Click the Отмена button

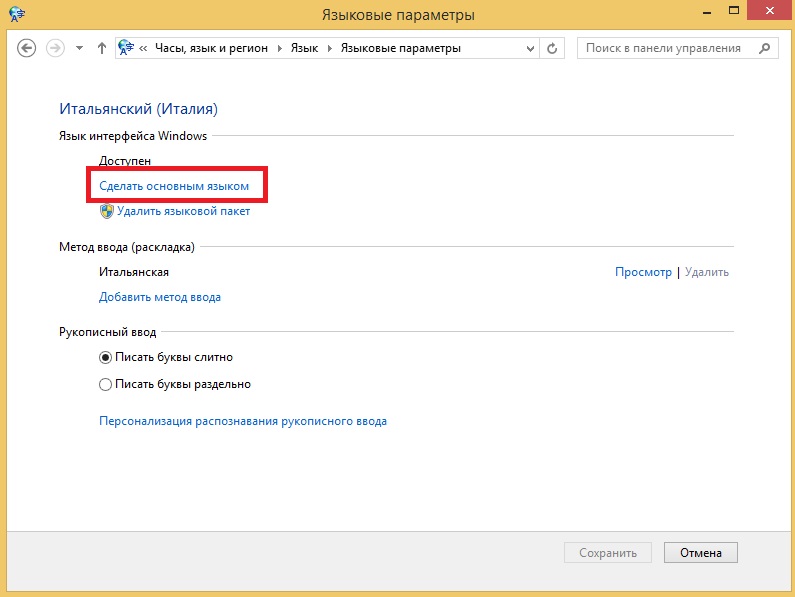[x=701, y=552]
